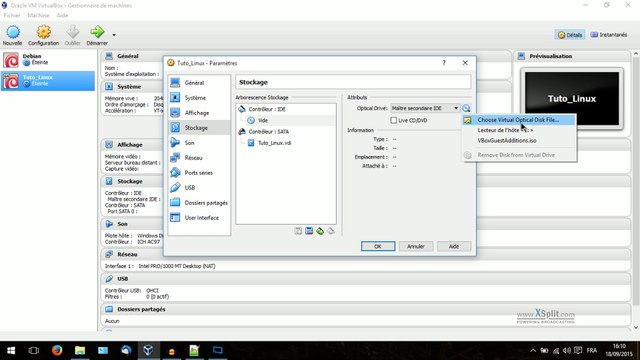The height and width of the screenshot is (360, 640).
Task: Click the FRA language indicator
Action: click(591, 351)
